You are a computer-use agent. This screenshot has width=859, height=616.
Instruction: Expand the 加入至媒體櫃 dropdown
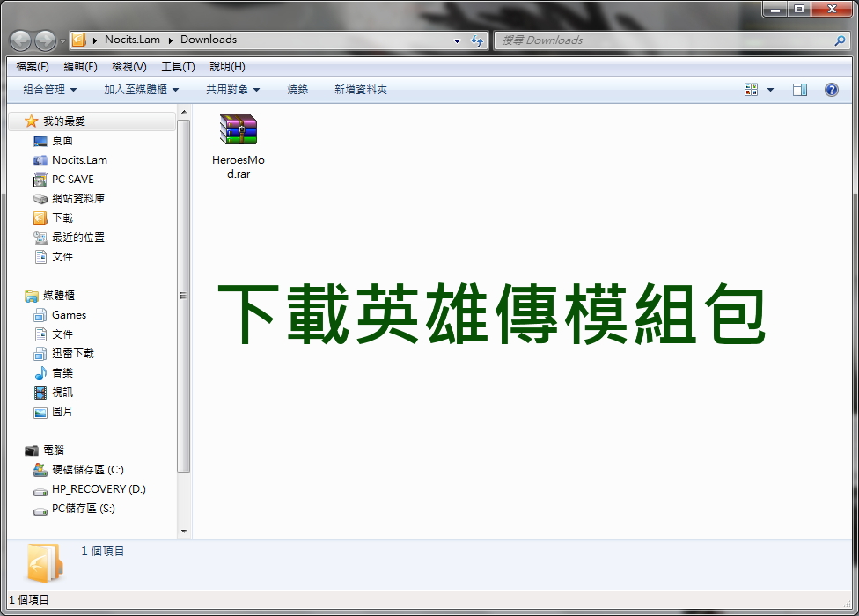142,90
